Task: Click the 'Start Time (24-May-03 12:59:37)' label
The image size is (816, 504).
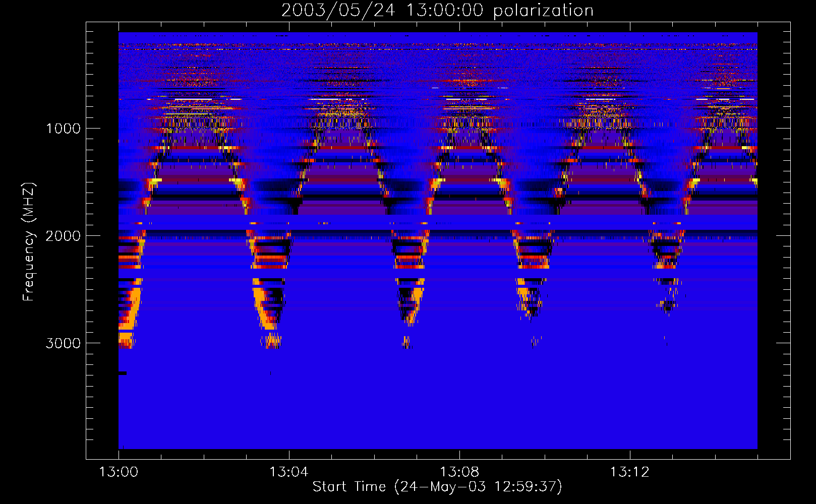Action: 437,487
